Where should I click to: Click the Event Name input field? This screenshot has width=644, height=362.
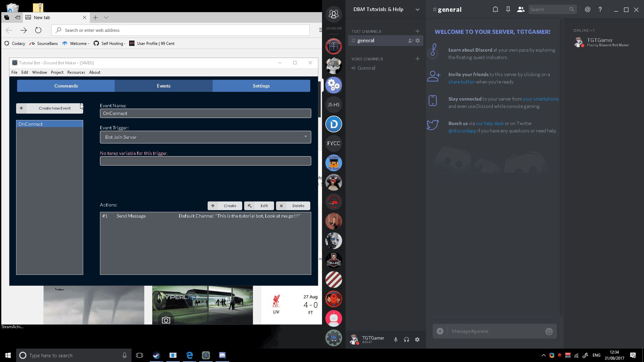coord(205,113)
